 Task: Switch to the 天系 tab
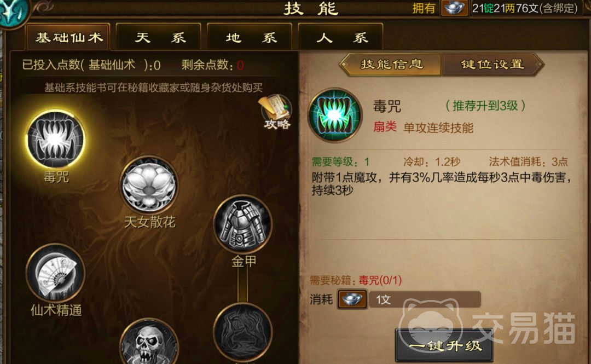tap(159, 37)
